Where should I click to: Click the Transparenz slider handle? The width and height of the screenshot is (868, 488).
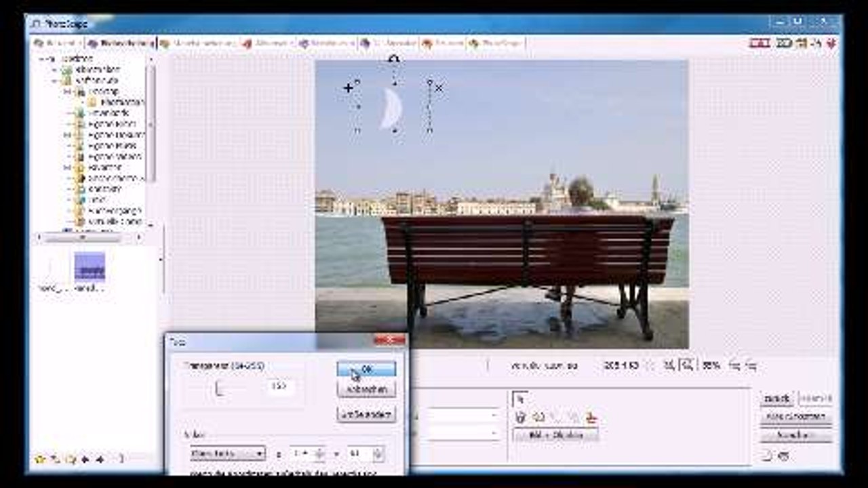(218, 388)
